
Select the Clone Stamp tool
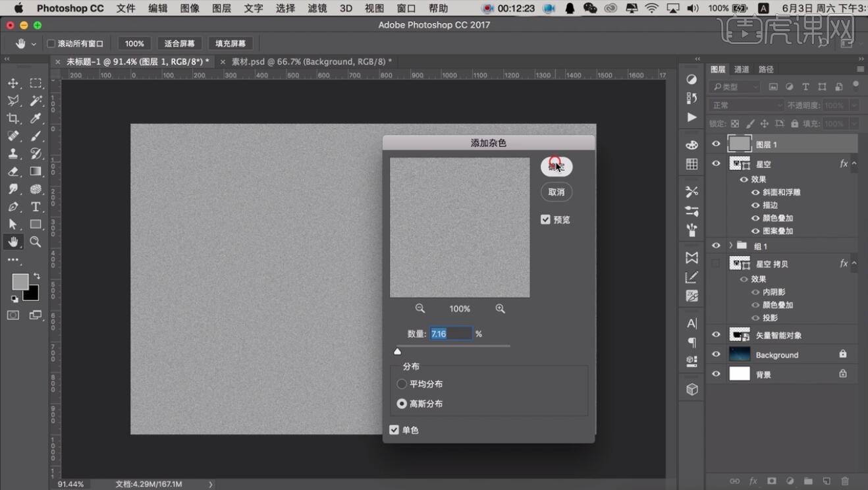coord(13,153)
